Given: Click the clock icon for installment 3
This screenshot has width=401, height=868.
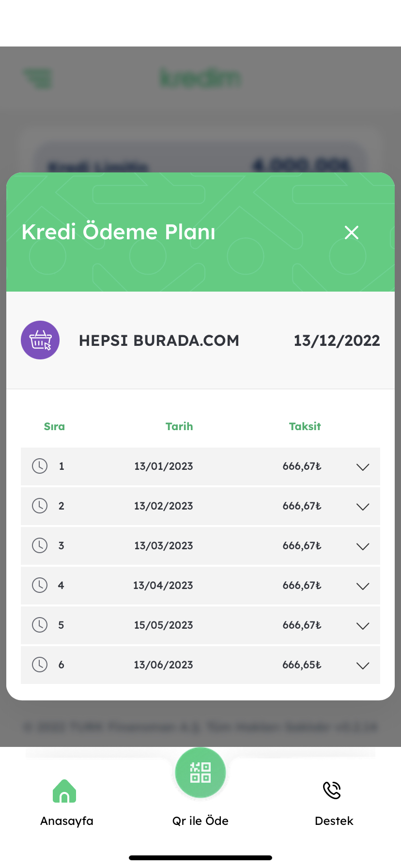Looking at the screenshot, I should click(x=40, y=545).
